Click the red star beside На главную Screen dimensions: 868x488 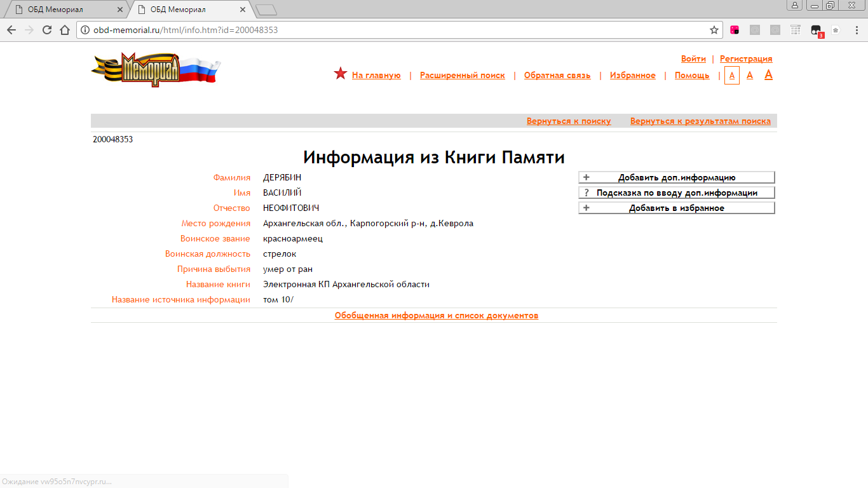341,74
